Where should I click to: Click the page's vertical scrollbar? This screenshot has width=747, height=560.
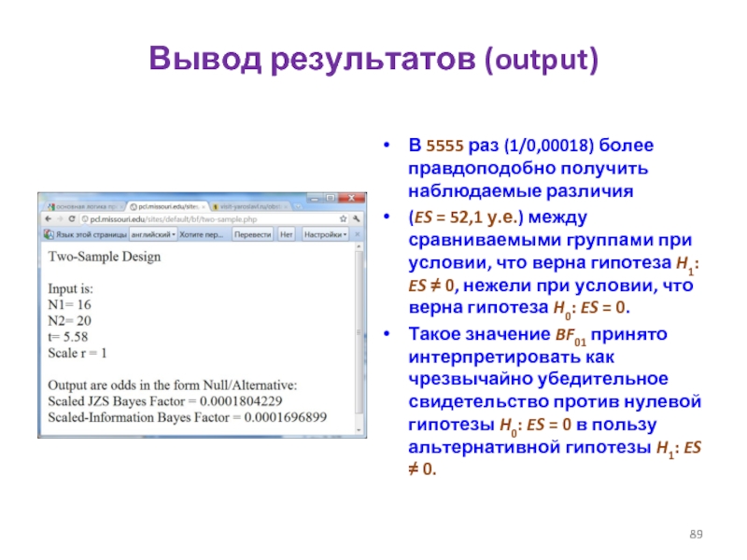coord(359,333)
